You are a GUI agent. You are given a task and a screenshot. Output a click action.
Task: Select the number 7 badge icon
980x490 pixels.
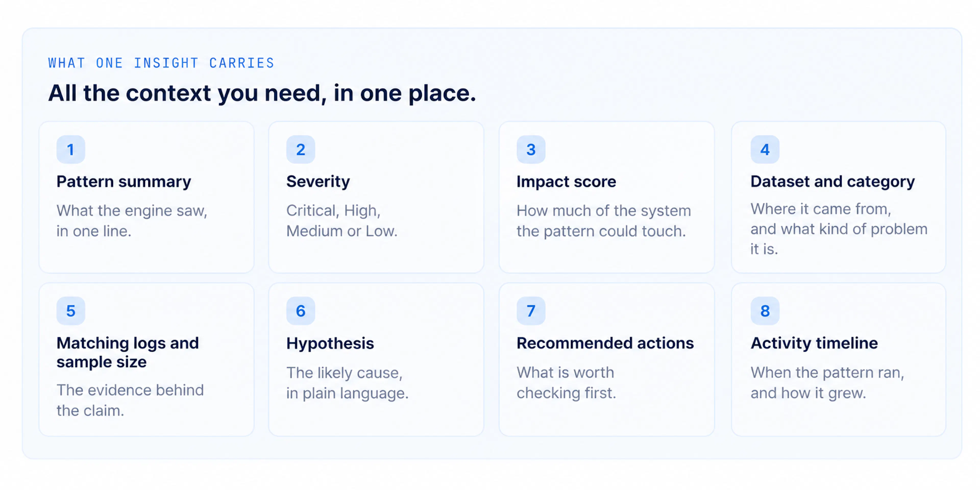click(x=531, y=311)
